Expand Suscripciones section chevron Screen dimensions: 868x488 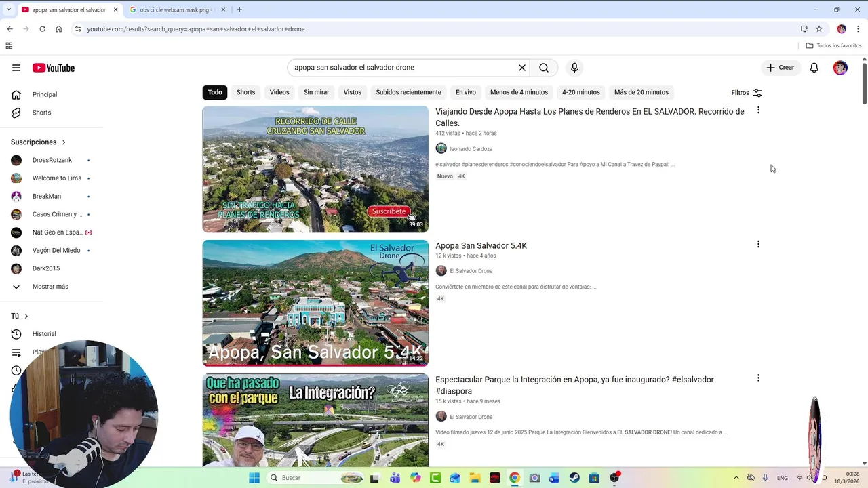[x=64, y=142]
